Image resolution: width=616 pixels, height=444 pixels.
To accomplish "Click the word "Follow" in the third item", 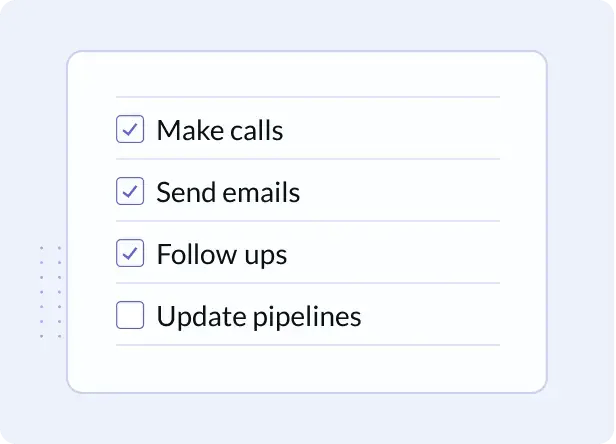I will coord(191,254).
